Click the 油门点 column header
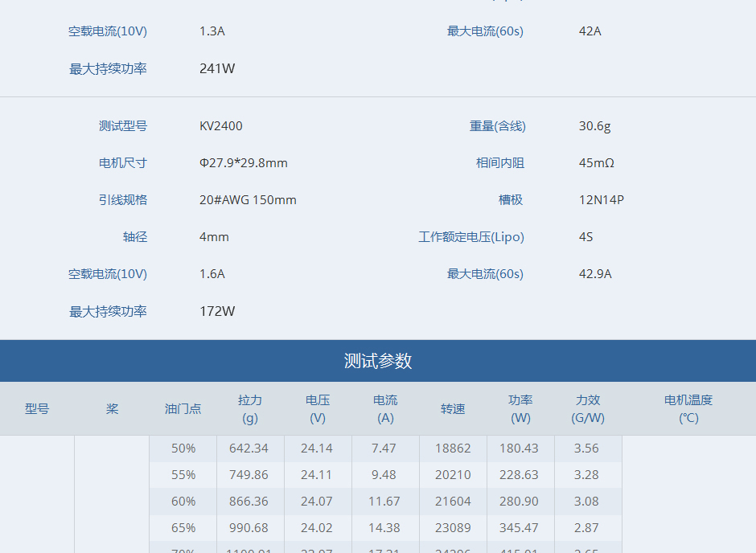 click(x=183, y=409)
